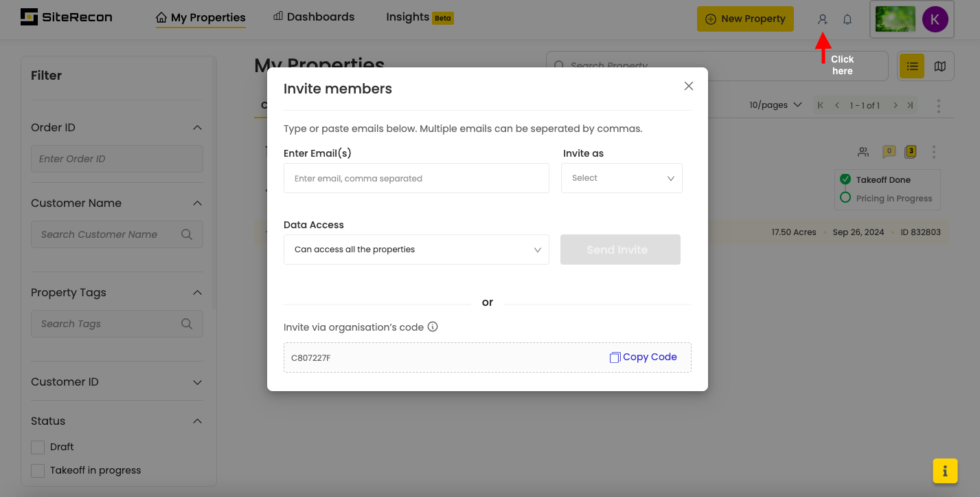Check Takeoff in progress checkbox
Viewport: 980px width, 497px height.
38,471
